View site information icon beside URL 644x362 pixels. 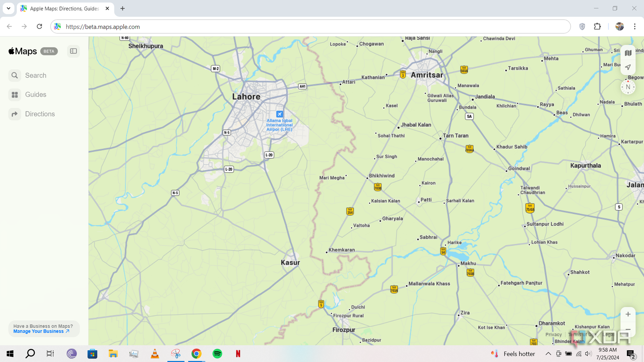pos(58,27)
